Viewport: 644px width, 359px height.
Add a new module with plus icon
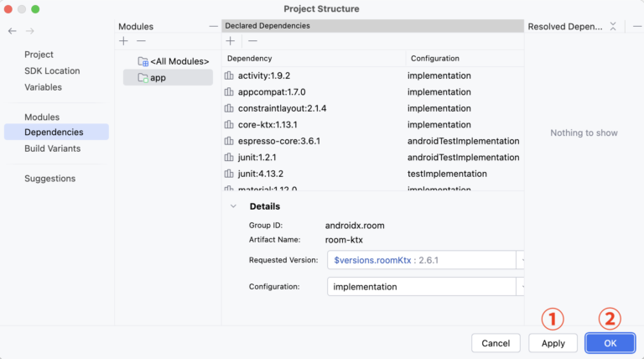click(x=124, y=41)
